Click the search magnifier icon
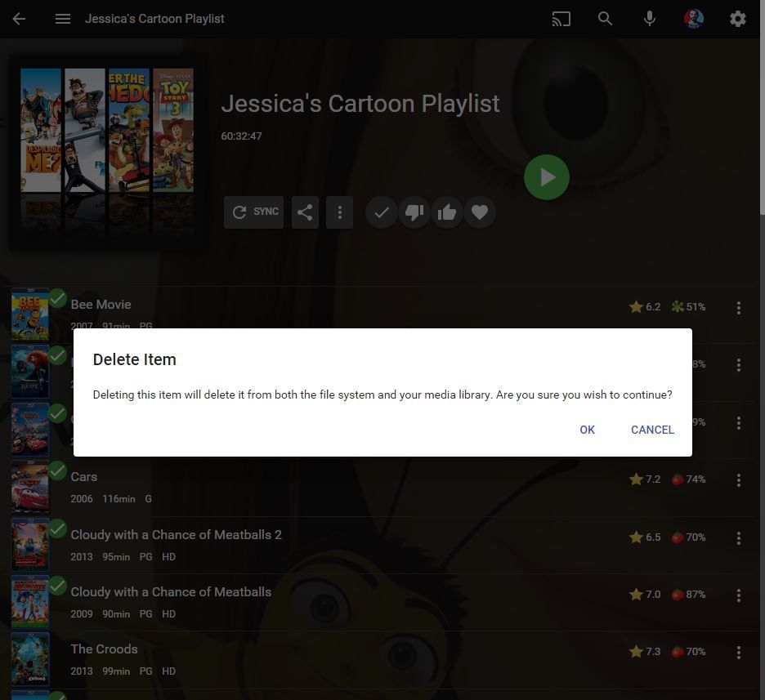The height and width of the screenshot is (700, 765). coord(605,19)
